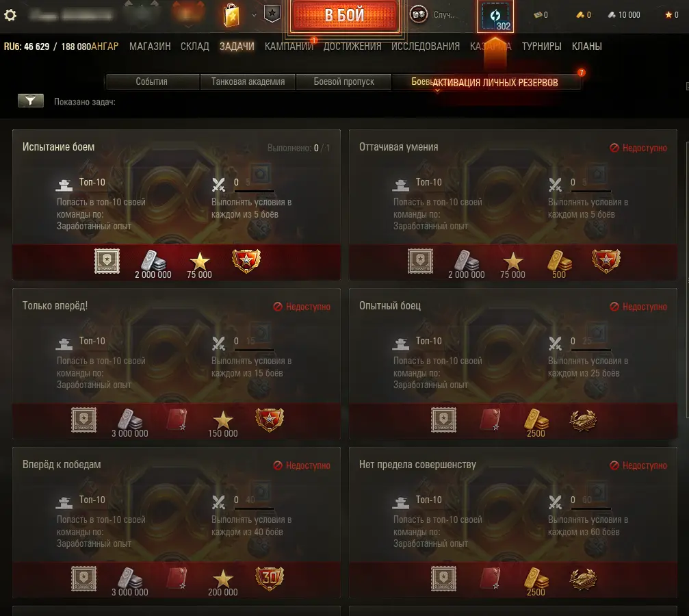Viewport: 689px width, 616px height.
Task: Switch to the Танковая академия tab
Action: (248, 81)
